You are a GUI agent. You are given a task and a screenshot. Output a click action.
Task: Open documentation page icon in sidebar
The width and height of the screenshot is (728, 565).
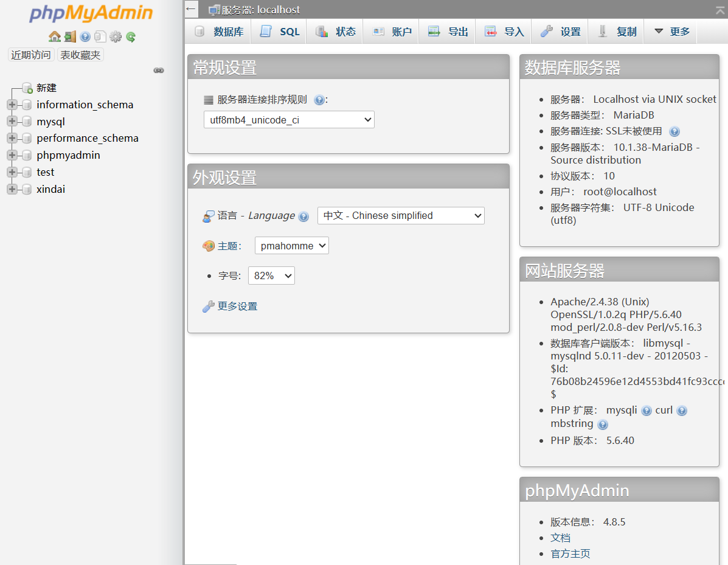(100, 36)
